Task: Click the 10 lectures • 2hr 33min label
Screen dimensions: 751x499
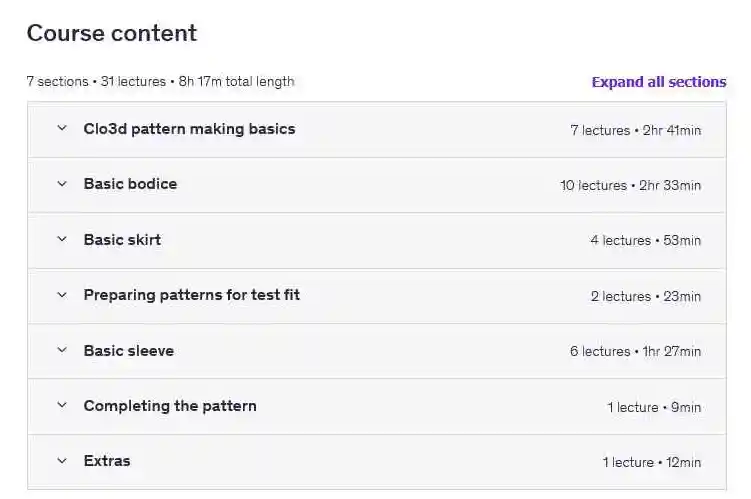Action: (x=630, y=185)
